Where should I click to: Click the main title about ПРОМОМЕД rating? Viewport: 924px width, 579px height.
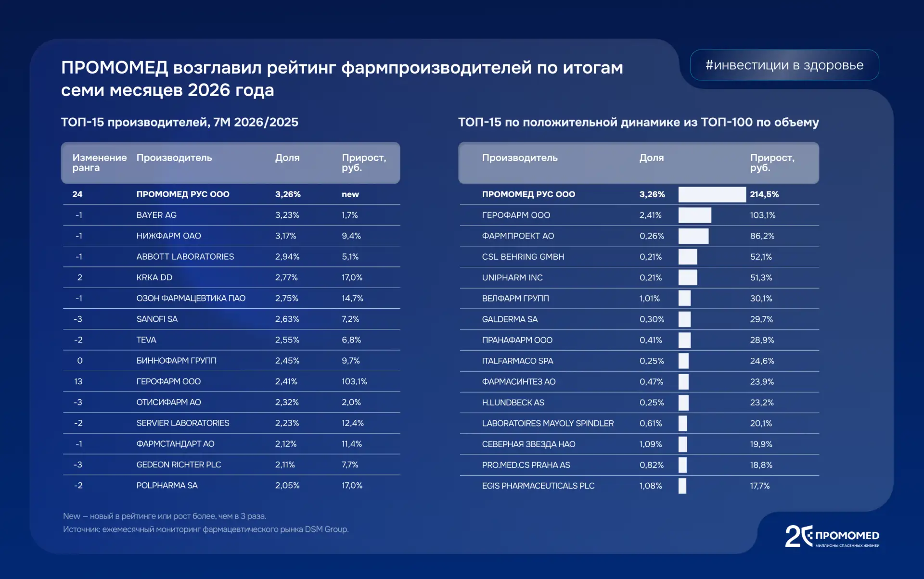[342, 78]
